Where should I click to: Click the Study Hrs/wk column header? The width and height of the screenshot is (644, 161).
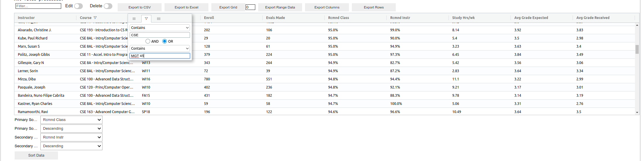point(463,18)
